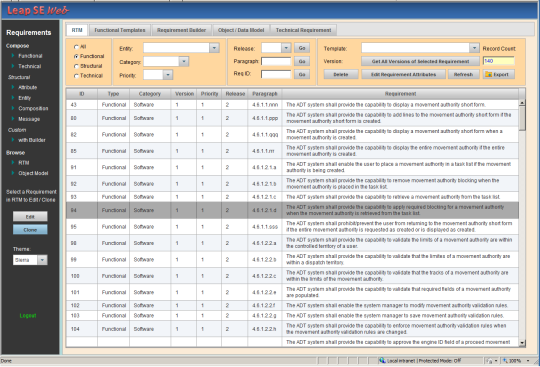Image resolution: width=540 pixels, height=367 pixels.
Task: Click the table's vertical scrollbar thumb
Action: (522, 118)
